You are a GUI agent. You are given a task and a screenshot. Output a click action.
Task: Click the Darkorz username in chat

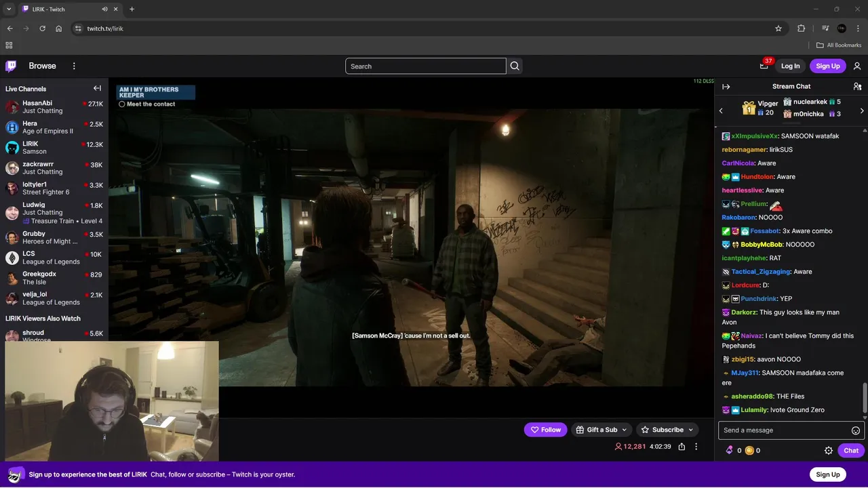[743, 312]
